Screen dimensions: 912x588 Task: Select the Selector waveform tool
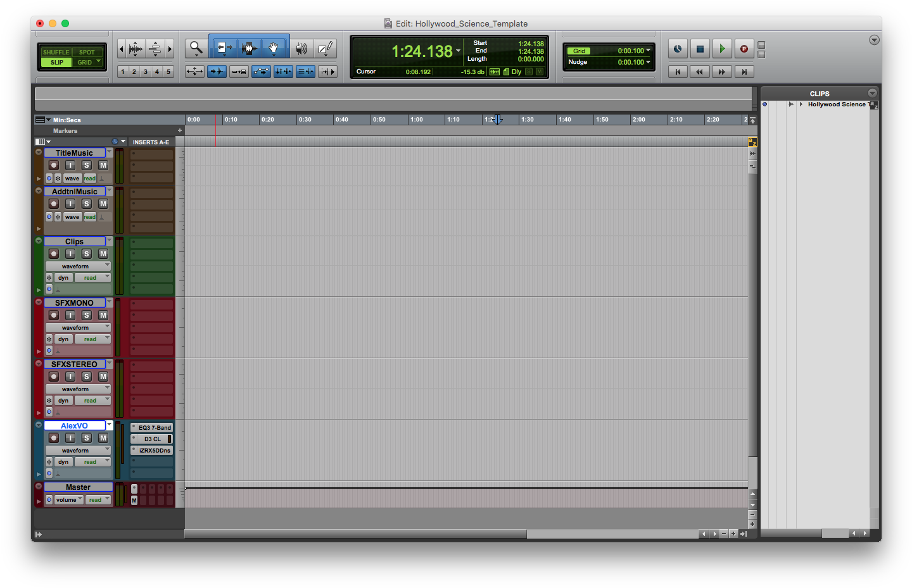249,48
